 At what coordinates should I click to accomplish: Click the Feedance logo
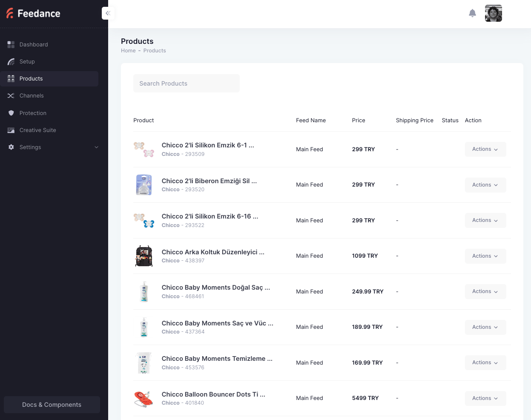point(33,14)
